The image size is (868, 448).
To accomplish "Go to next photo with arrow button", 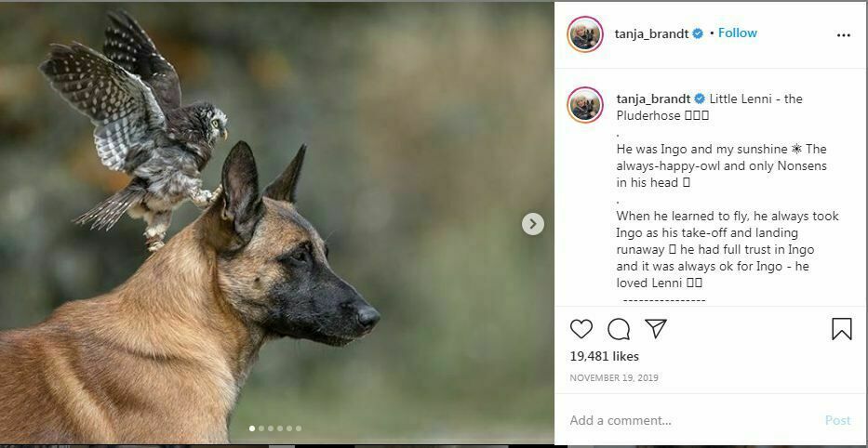I will pyautogui.click(x=532, y=223).
